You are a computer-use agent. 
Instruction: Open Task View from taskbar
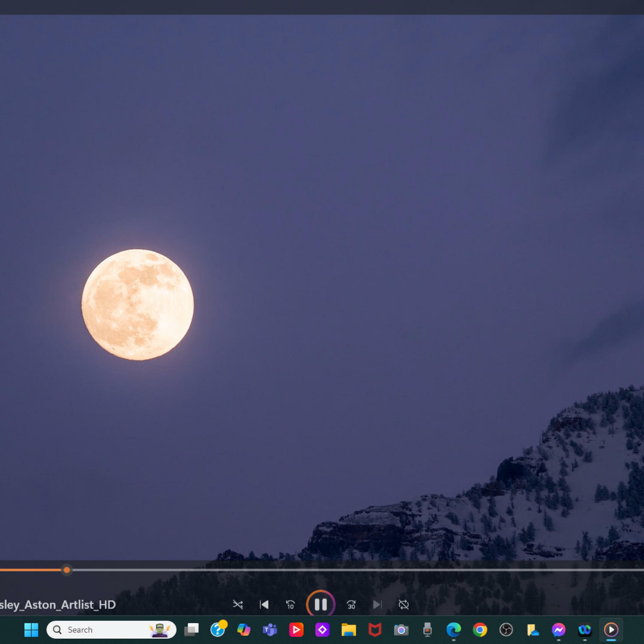pyautogui.click(x=191, y=630)
